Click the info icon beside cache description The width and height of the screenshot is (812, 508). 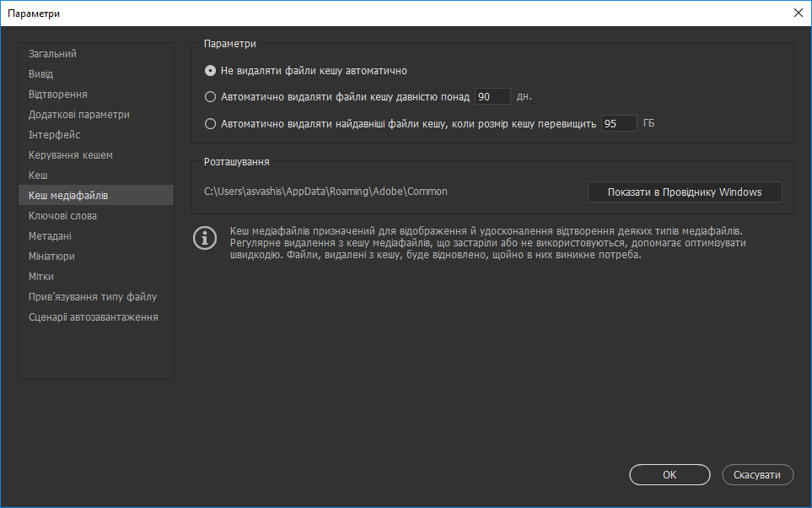point(205,239)
